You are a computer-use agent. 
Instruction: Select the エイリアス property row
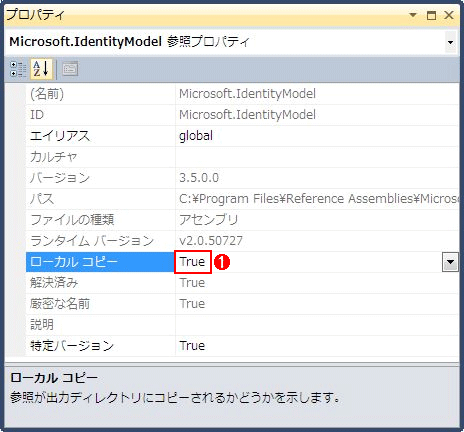click(242, 136)
